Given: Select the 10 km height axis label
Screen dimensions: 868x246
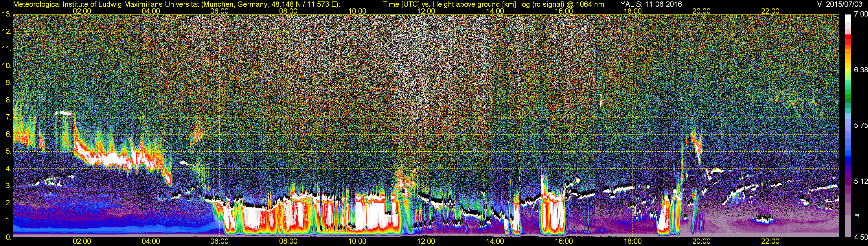Looking at the screenshot, I should 6,66.
